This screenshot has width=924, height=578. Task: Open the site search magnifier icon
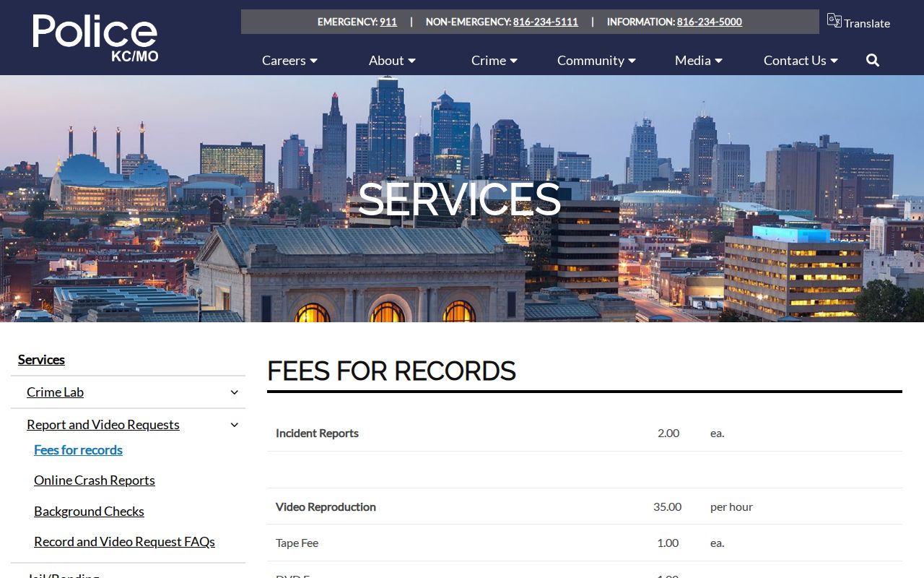[x=873, y=61]
